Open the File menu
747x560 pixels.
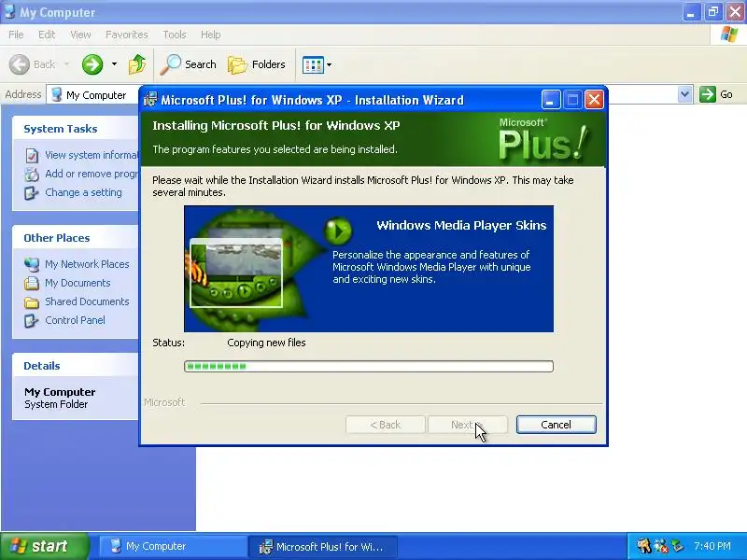pos(16,35)
